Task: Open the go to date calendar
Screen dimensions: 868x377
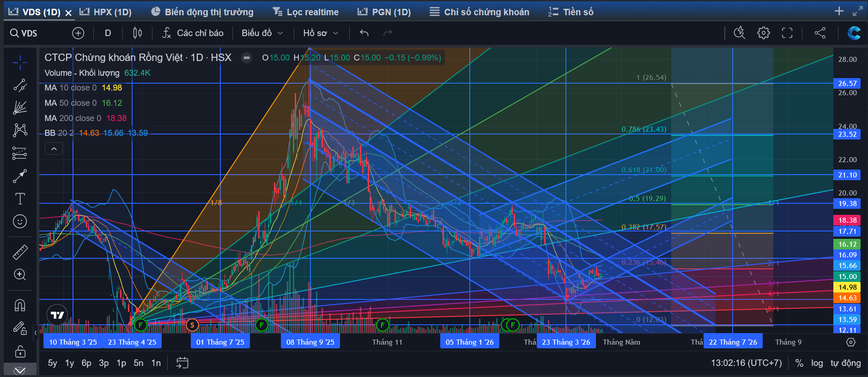Action: point(182,363)
